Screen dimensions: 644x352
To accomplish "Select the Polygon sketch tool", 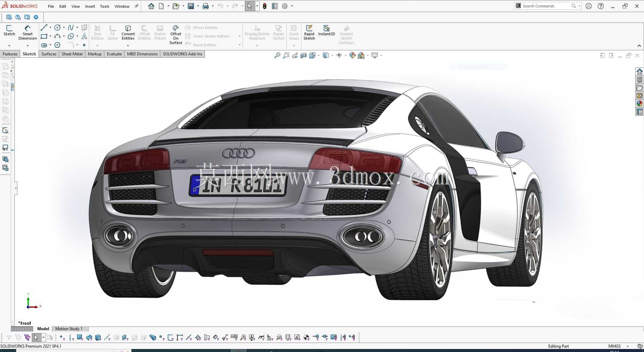I will pyautogui.click(x=57, y=45).
